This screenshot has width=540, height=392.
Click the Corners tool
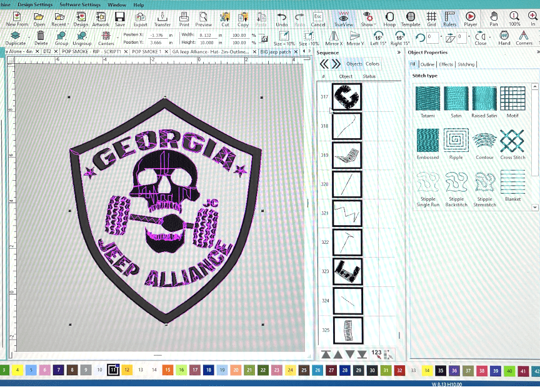tap(524, 38)
